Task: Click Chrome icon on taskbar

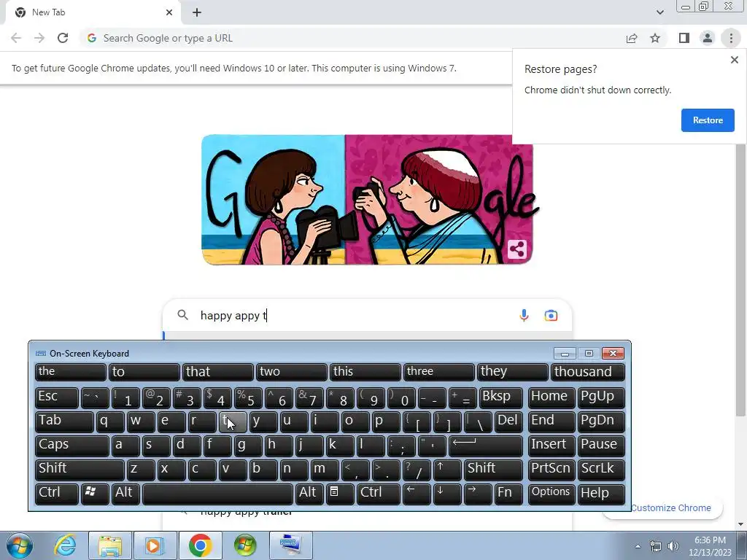Action: point(200,545)
